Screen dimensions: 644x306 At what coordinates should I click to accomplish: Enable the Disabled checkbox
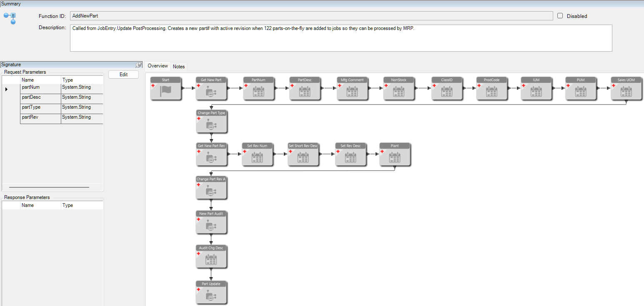point(560,16)
